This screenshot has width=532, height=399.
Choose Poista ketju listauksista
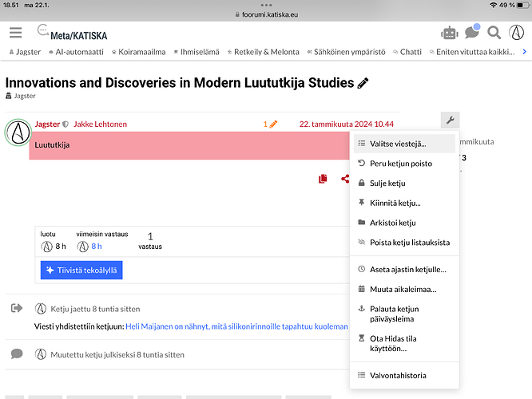(x=404, y=243)
